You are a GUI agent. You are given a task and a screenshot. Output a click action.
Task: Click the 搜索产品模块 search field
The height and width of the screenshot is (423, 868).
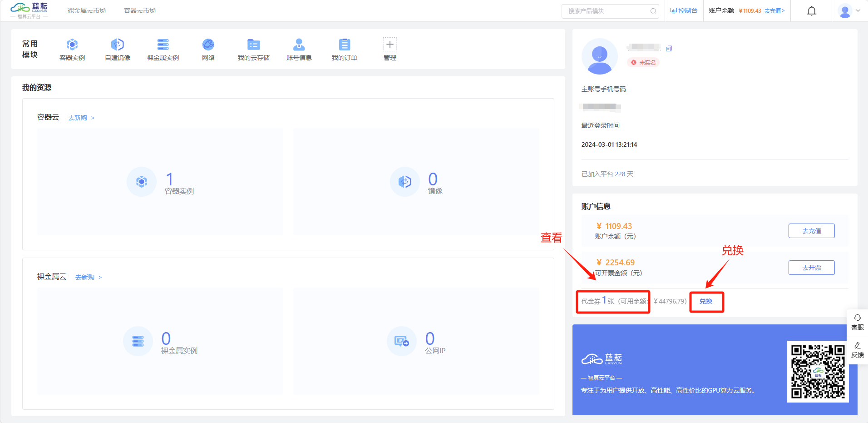610,11
